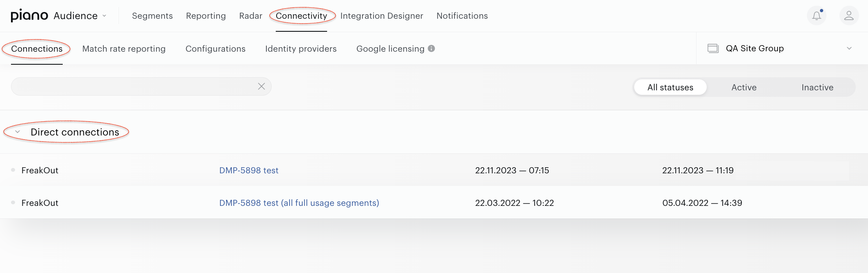Screen dimensions: 868x273
Task: Click status dot of DMP-5898 test row
Action: tap(13, 170)
